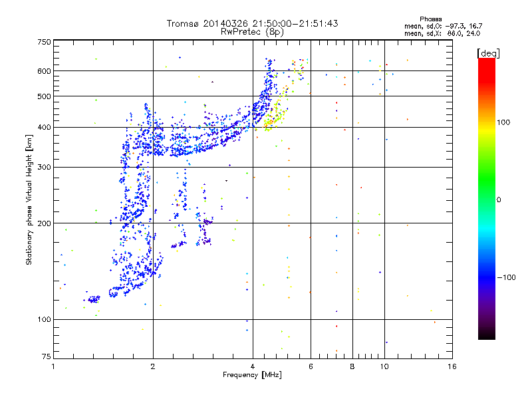
Task: Click the '[deg]' color bar unit label
Action: click(x=488, y=53)
